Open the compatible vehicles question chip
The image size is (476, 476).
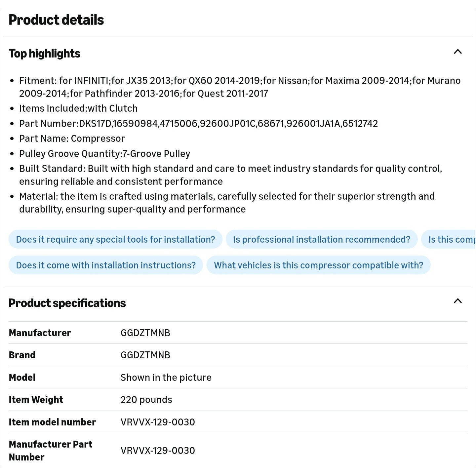318,265
